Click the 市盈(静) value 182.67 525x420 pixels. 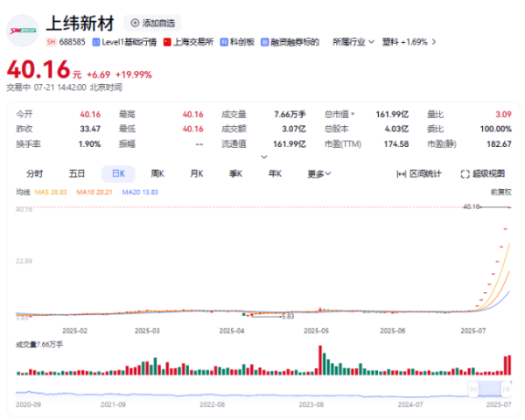tap(499, 144)
